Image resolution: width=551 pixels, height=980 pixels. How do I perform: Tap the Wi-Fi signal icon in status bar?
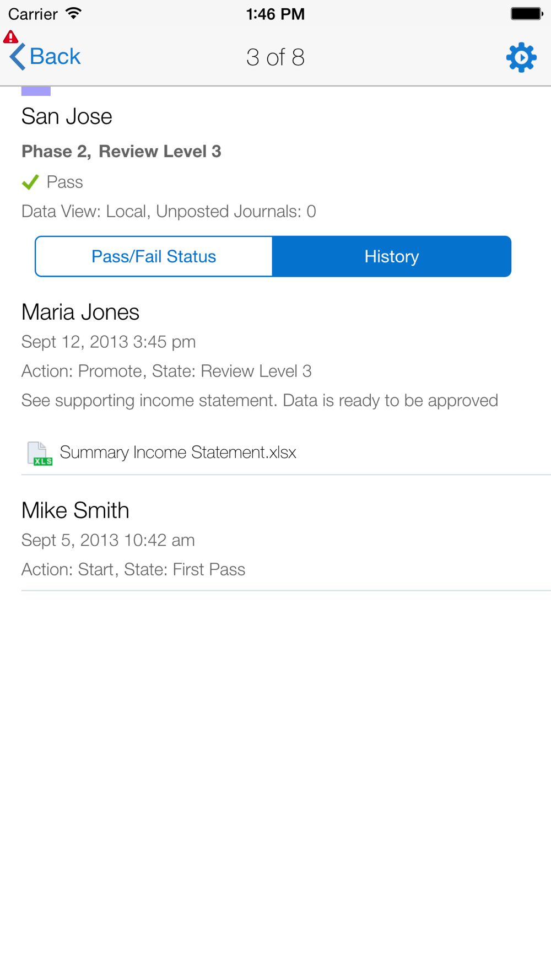coord(73,13)
